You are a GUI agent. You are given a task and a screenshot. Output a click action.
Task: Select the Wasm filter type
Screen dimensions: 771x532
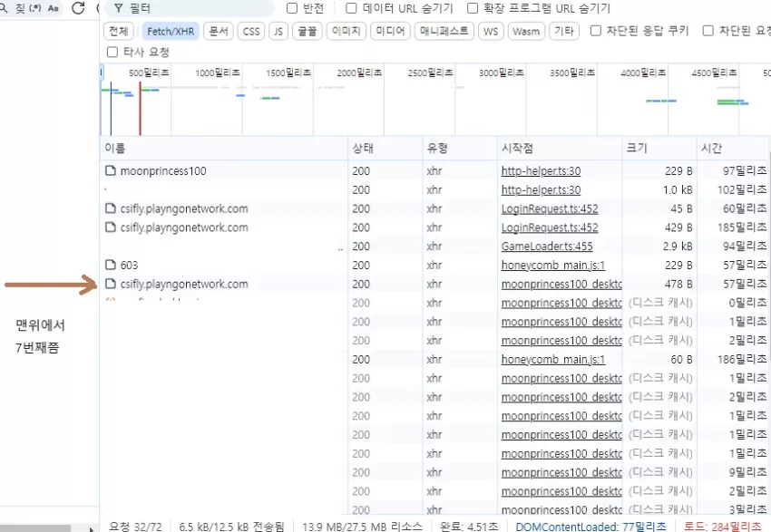click(526, 32)
